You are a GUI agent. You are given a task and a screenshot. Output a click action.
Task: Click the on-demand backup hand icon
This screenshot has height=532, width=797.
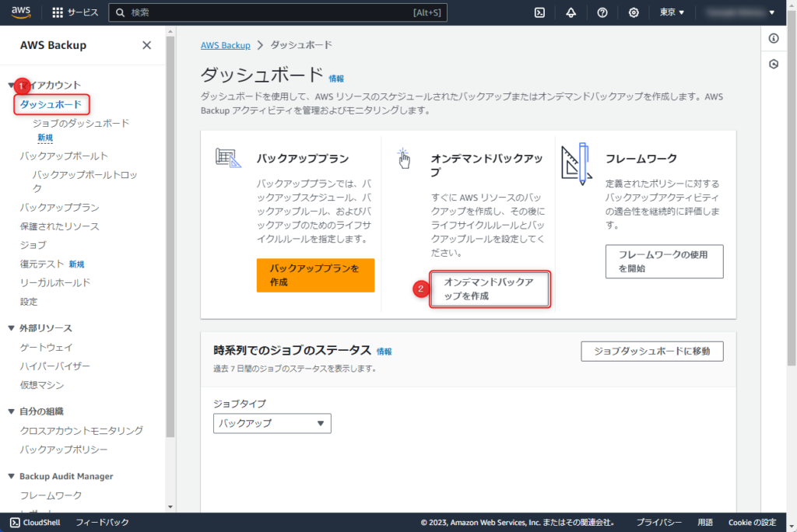click(x=404, y=159)
